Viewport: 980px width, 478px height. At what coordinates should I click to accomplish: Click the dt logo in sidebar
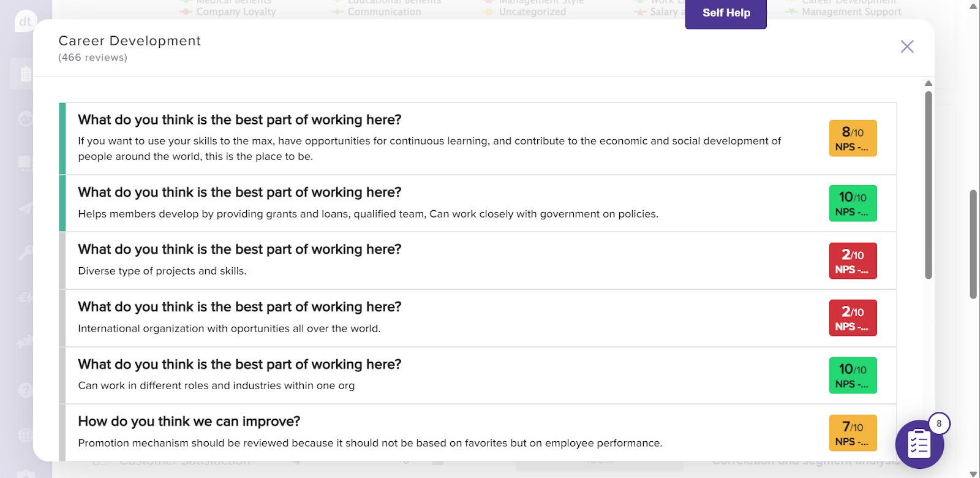point(25,22)
